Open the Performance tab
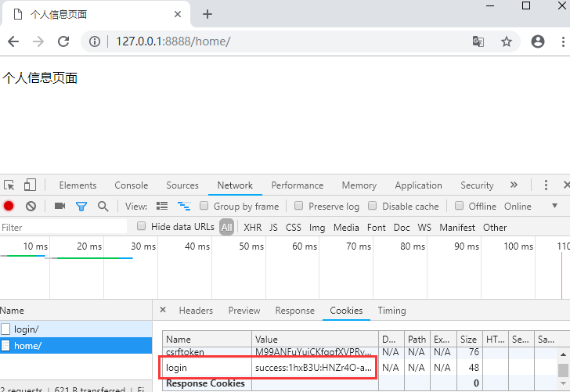Image resolution: width=570 pixels, height=392 pixels. (298, 185)
